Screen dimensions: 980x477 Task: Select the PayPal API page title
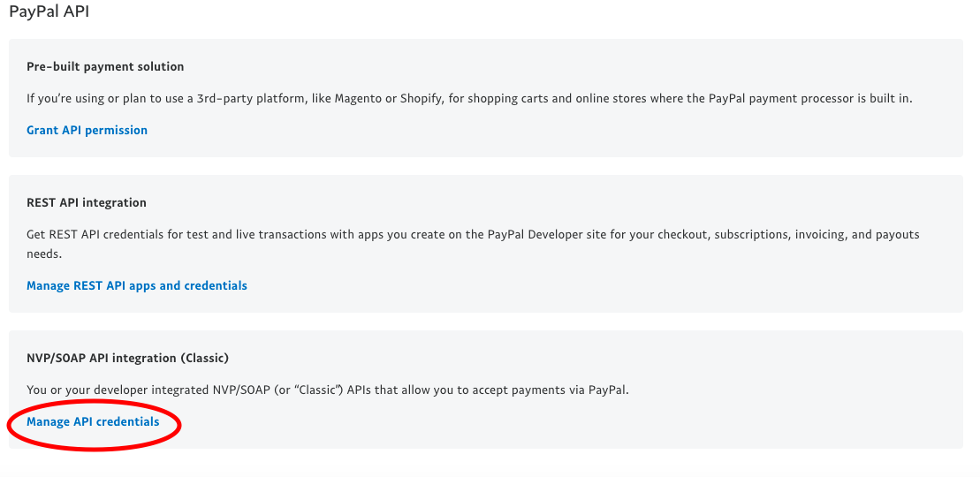[49, 11]
